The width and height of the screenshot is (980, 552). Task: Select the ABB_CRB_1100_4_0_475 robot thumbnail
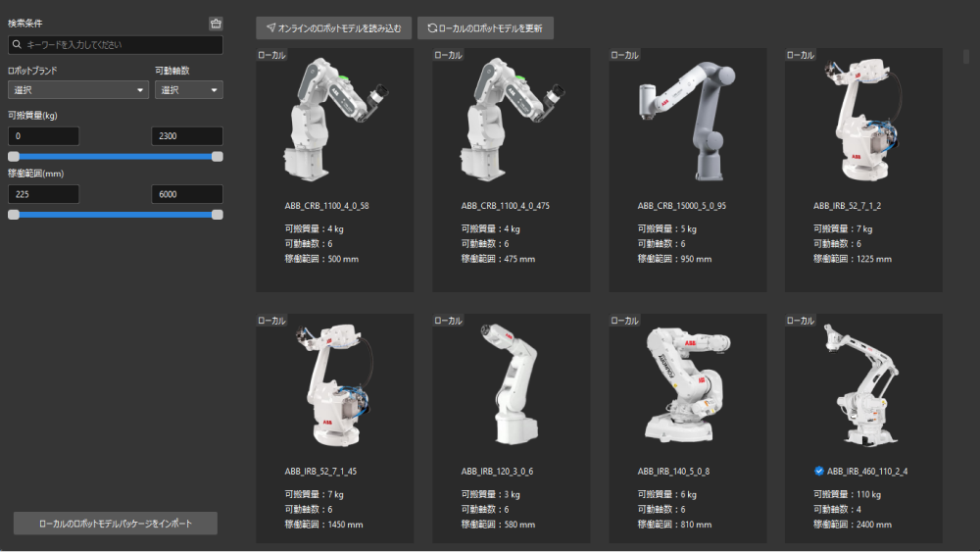coord(512,119)
